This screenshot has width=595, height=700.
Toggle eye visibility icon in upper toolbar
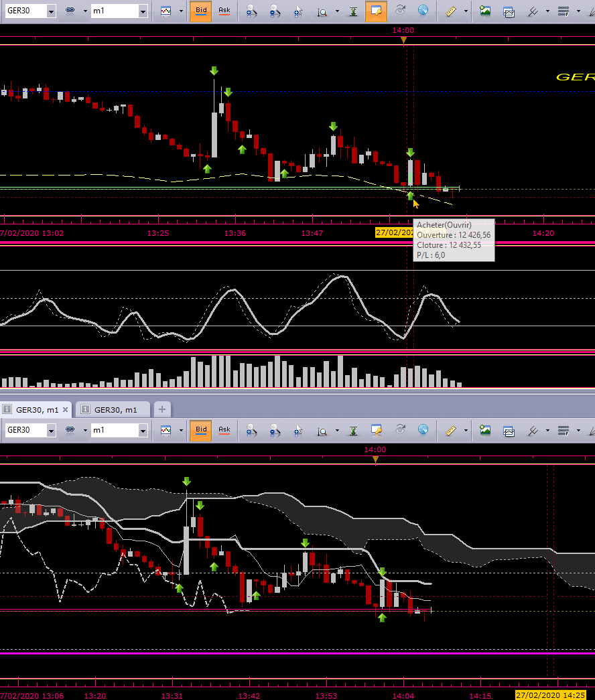(400, 11)
